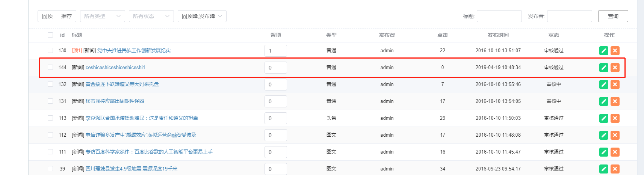Screen dimensions: 644x175
Task: Click the green edit icon for article 130
Action: click(x=603, y=51)
